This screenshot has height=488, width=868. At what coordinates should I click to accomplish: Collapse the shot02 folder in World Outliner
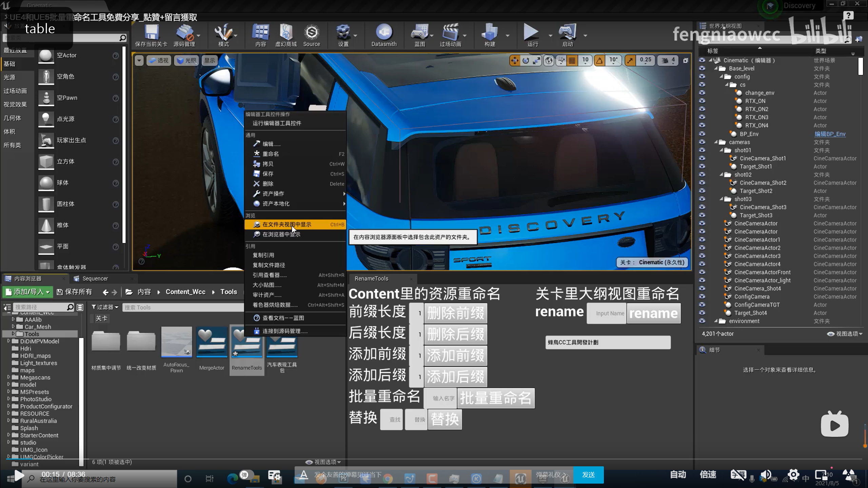click(x=722, y=175)
